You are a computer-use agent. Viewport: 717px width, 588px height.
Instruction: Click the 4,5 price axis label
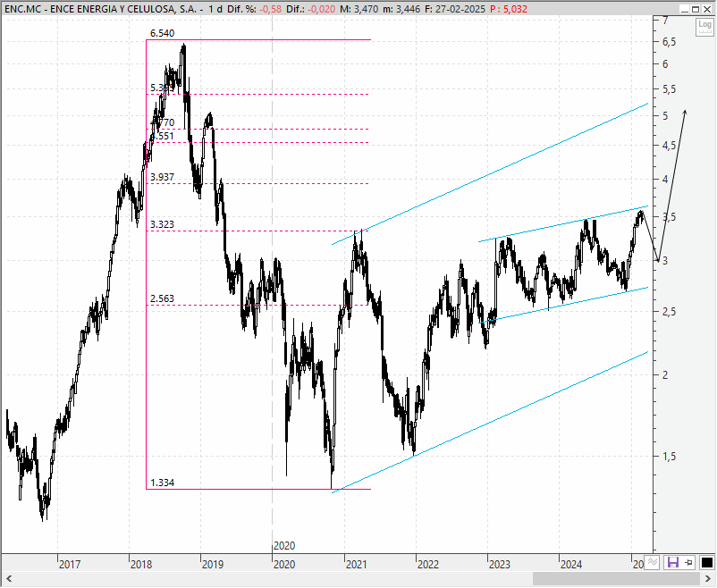[669, 146]
